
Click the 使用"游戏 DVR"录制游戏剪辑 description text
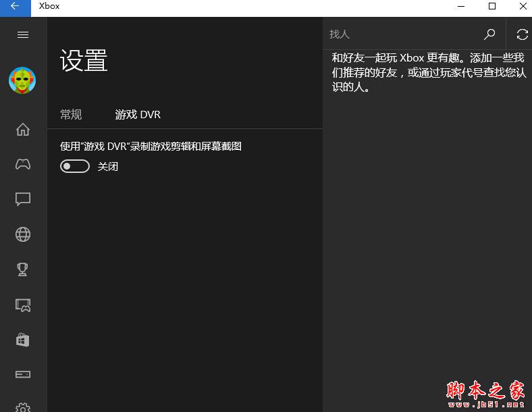pyautogui.click(x=151, y=147)
